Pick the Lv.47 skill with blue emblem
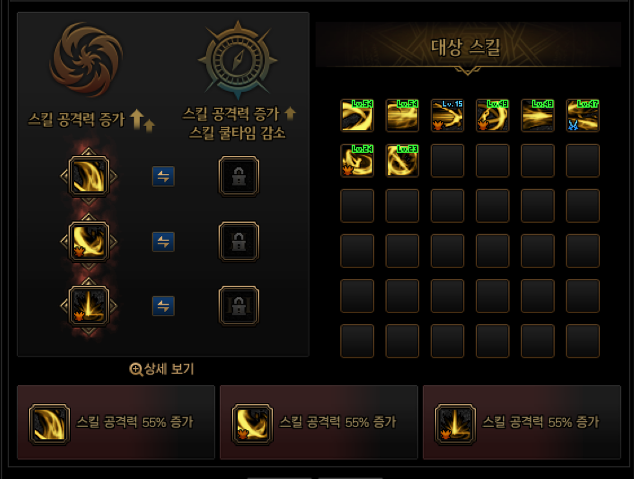The width and height of the screenshot is (634, 479). pos(583,116)
